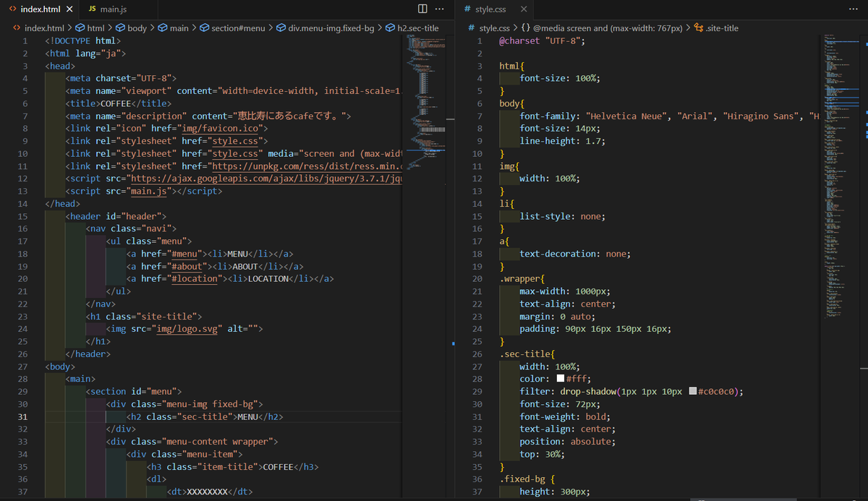
Task: Open the section#menu breadcrumb dropdown
Action: [x=232, y=28]
